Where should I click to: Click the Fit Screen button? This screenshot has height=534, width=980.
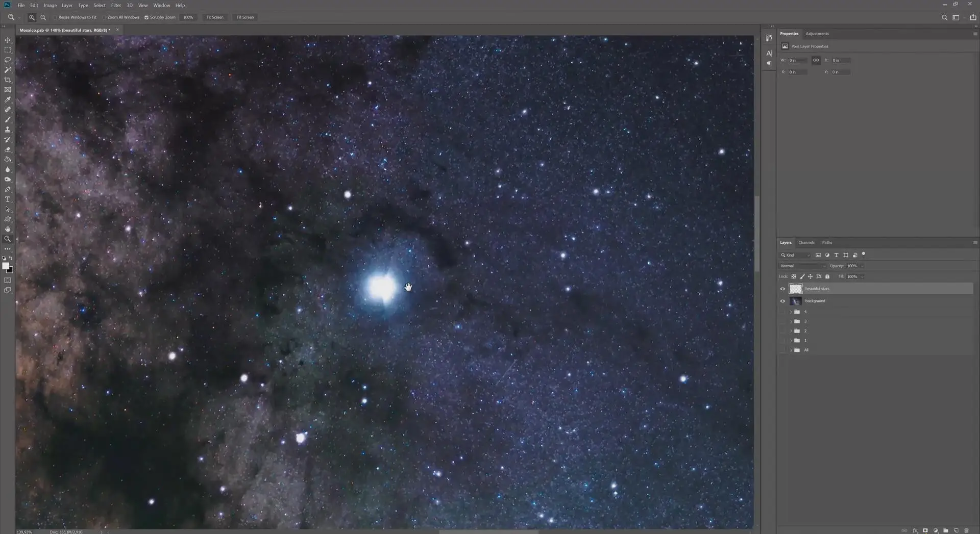(215, 17)
